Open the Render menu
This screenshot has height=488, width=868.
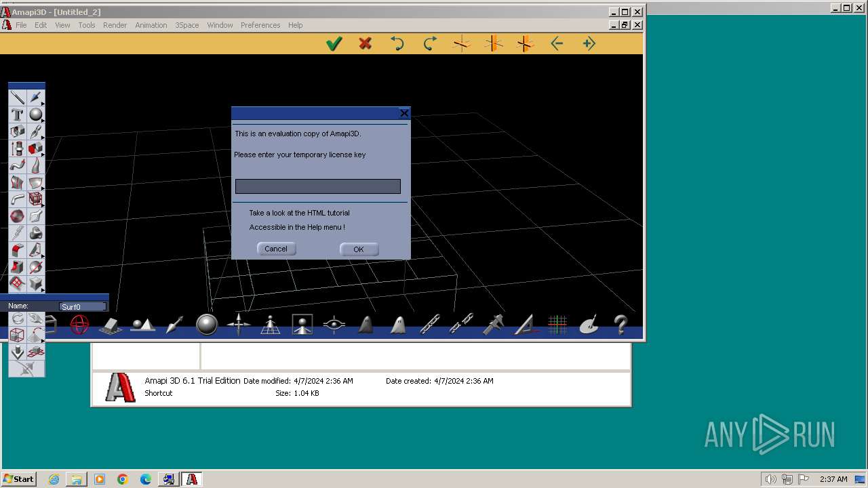click(115, 25)
